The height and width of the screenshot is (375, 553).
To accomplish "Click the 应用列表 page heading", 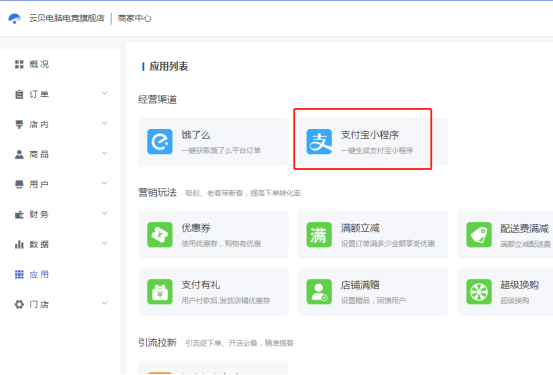I will click(x=169, y=66).
